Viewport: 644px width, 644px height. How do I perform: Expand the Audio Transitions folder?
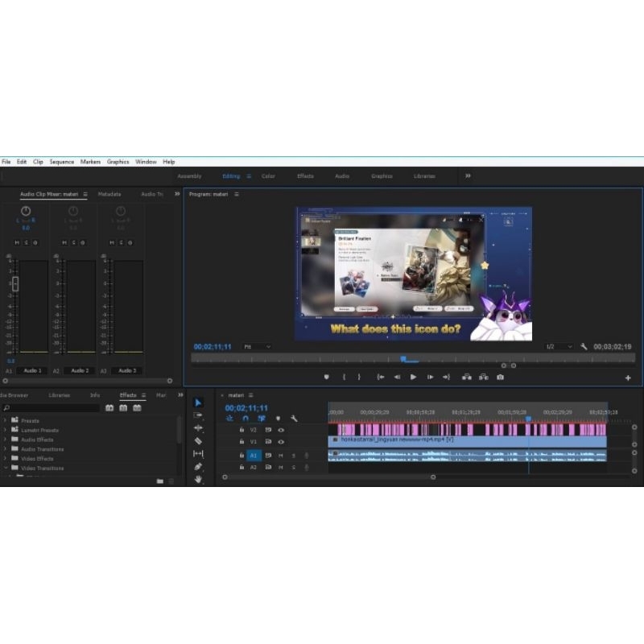pyautogui.click(x=6, y=448)
